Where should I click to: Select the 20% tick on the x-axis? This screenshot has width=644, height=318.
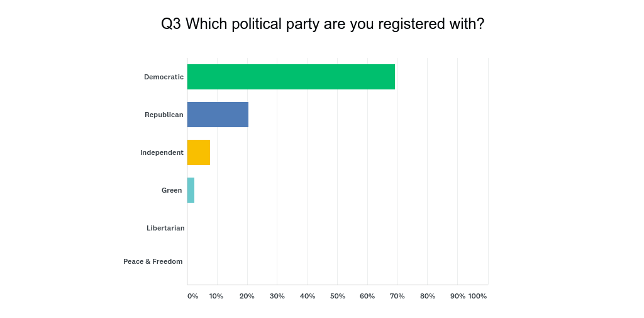[x=247, y=296]
